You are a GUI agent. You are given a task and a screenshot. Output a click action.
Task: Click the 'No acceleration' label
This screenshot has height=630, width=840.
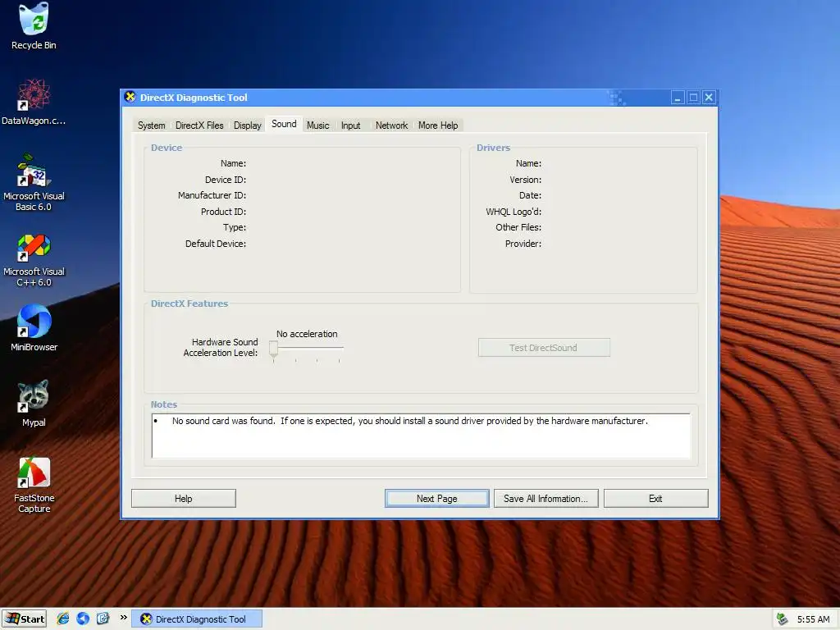coord(307,334)
